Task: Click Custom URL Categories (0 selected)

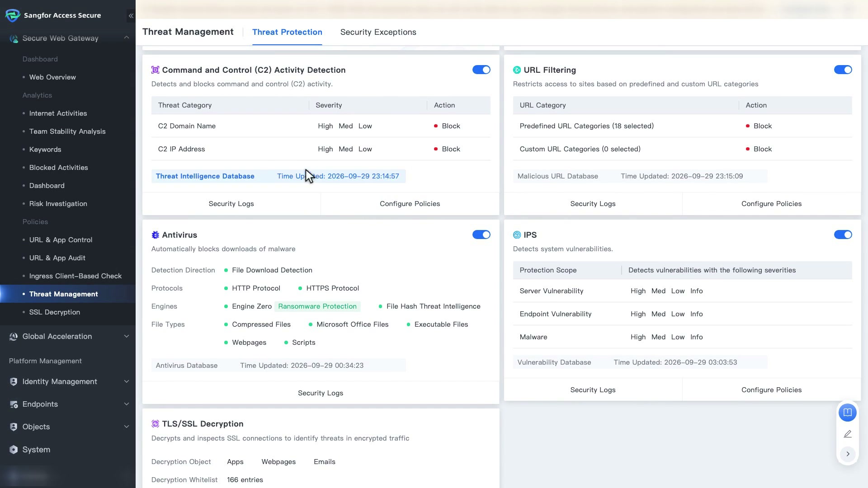Action: [x=580, y=149]
